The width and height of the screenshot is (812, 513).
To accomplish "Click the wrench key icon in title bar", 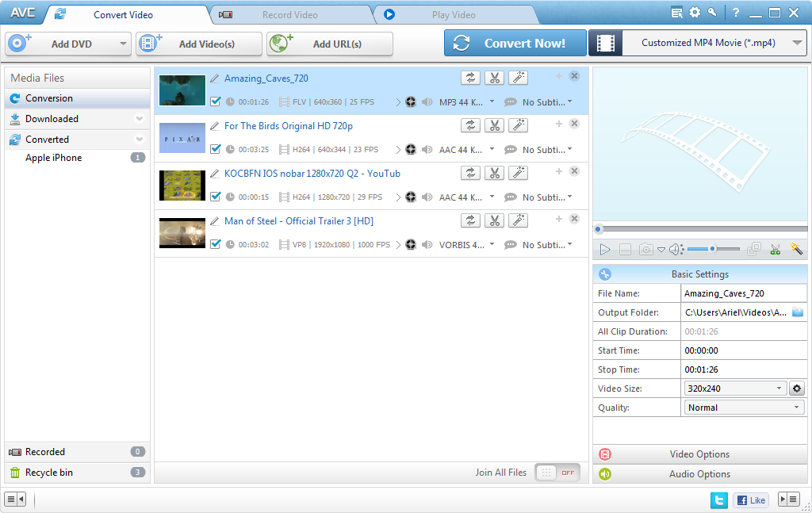I will 713,13.
